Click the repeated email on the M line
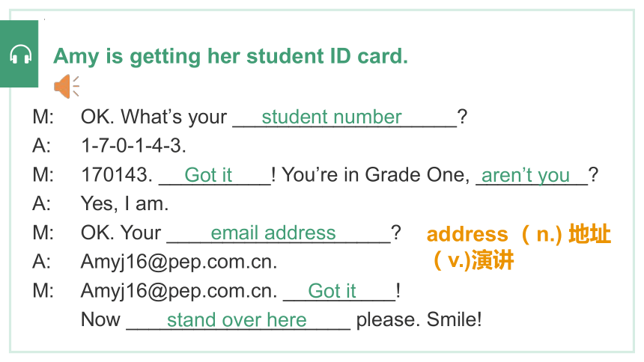Screen dimensions: 644x362 point(179,291)
